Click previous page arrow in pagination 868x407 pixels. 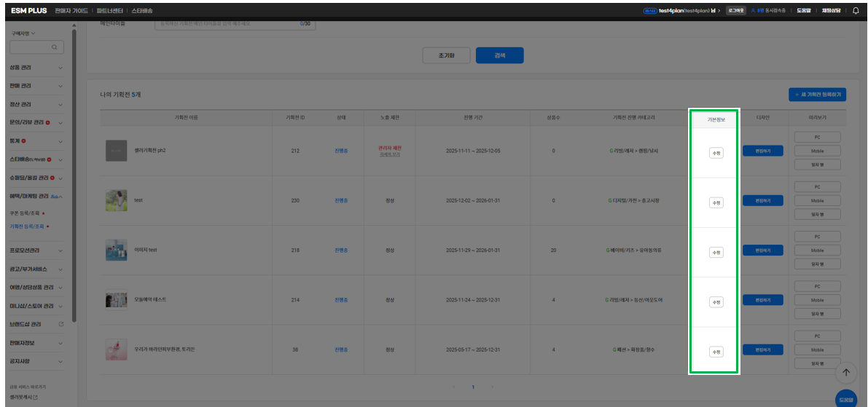[x=453, y=387]
